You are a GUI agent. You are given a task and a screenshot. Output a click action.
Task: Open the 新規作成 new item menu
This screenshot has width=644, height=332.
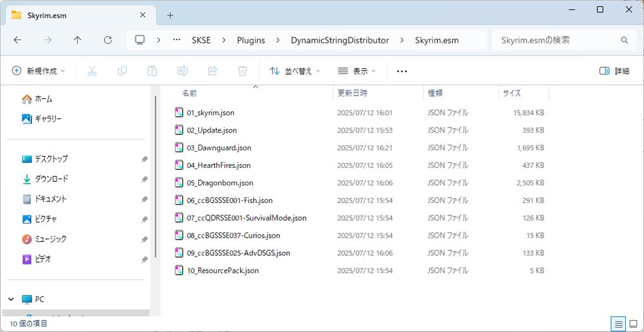(x=38, y=71)
